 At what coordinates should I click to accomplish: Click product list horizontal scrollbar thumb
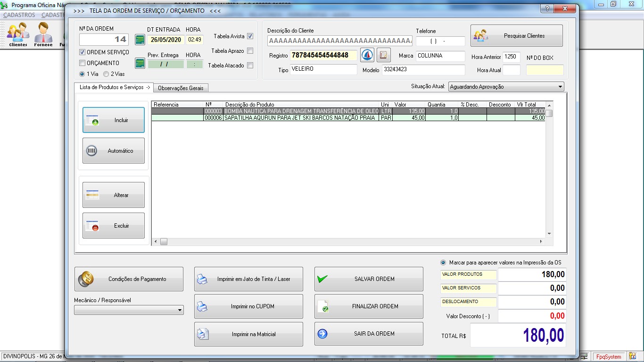[x=164, y=242]
